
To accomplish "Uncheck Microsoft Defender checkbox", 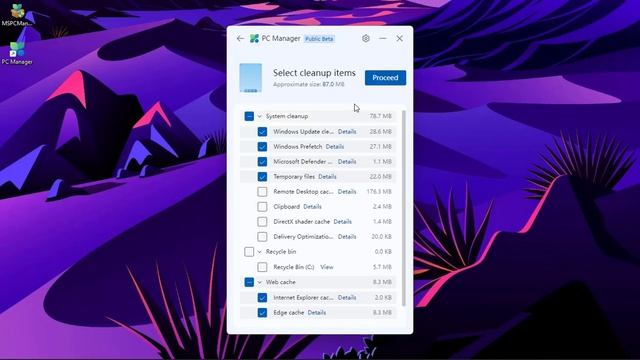I will pyautogui.click(x=262, y=162).
